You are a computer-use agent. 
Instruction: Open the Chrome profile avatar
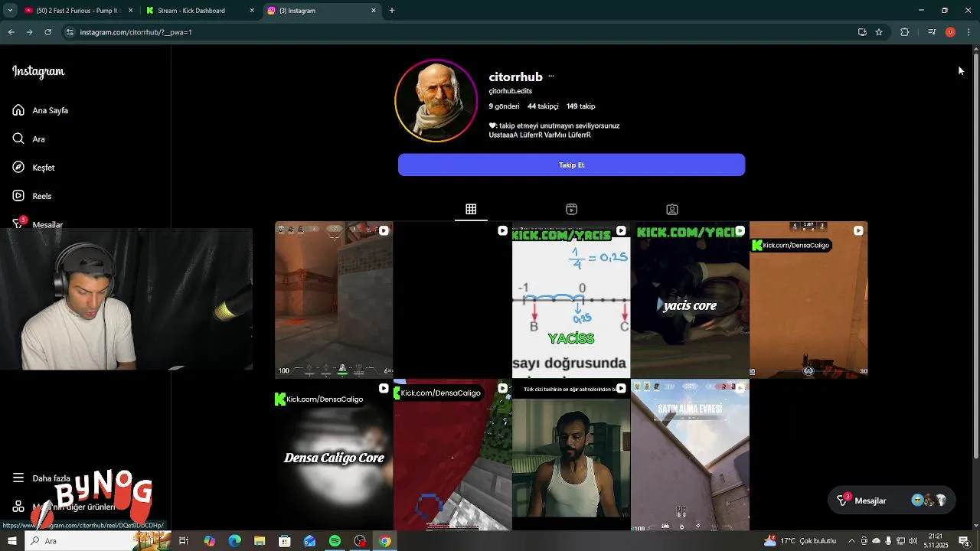click(950, 32)
